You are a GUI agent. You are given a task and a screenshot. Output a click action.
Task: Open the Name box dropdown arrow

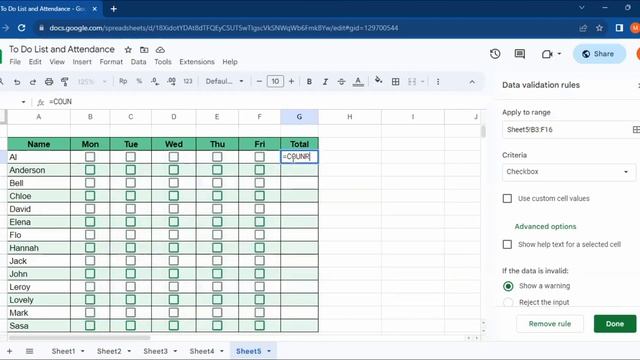[x=23, y=102]
